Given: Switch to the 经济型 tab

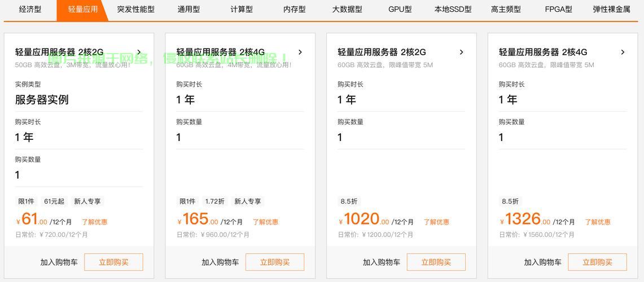Looking at the screenshot, I should coord(30,10).
